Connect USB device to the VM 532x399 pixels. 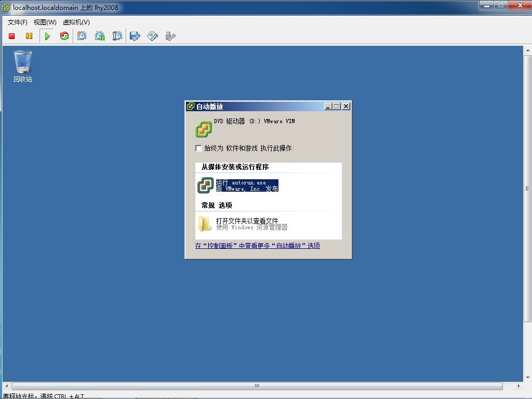tap(170, 36)
